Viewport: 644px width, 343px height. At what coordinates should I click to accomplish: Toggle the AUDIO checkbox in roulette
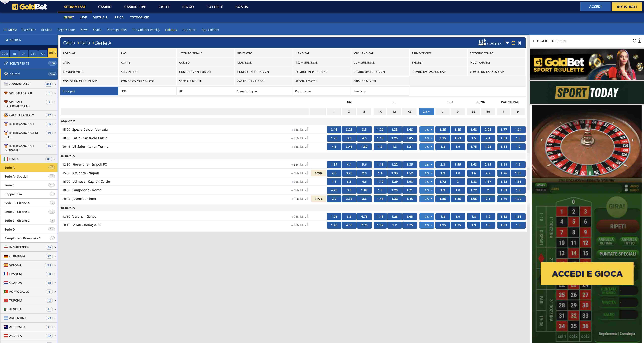(x=626, y=186)
